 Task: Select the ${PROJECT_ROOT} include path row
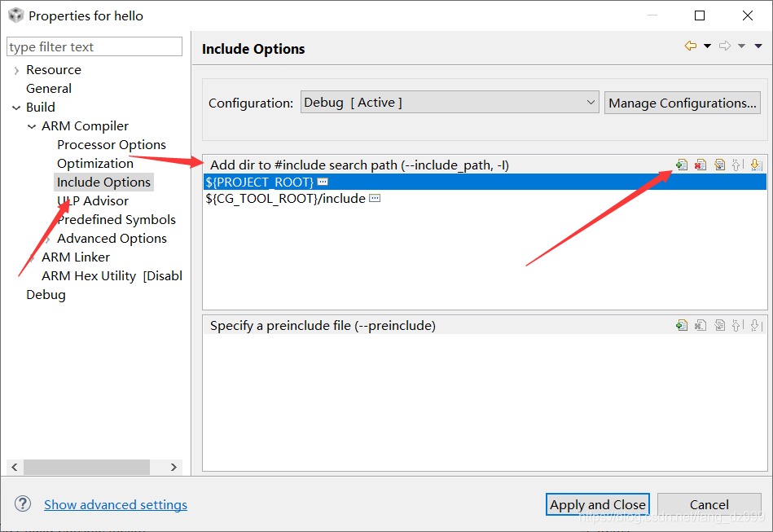(x=485, y=182)
